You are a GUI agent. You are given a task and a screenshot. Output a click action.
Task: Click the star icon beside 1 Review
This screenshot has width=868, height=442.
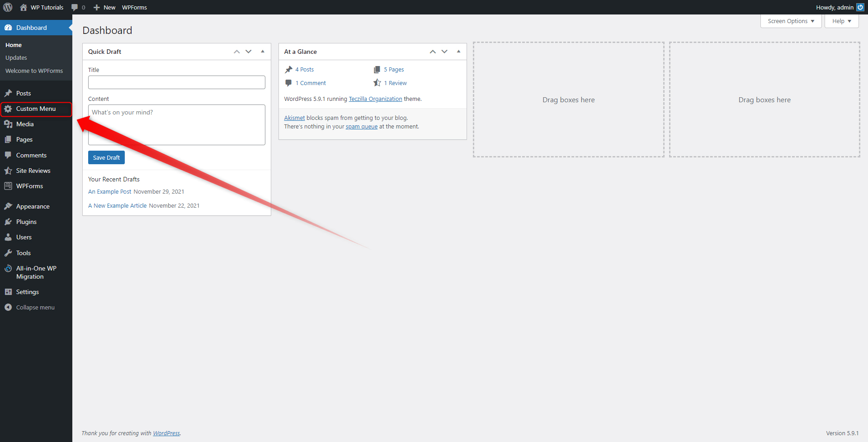[x=377, y=83]
